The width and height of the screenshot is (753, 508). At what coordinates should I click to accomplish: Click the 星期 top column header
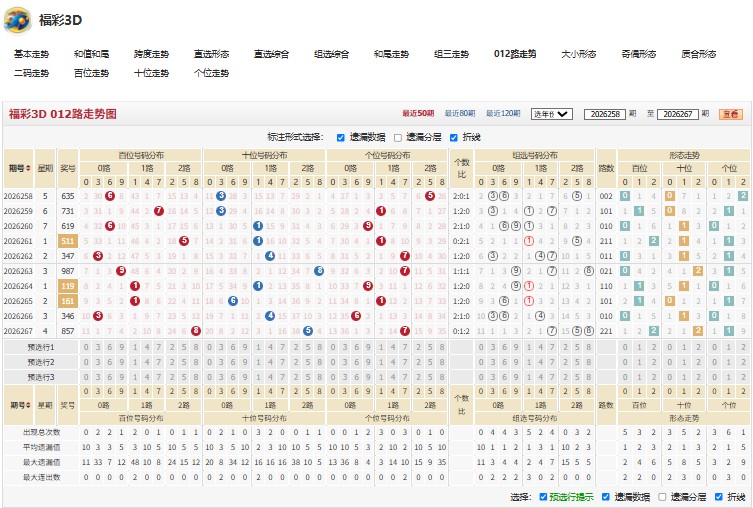pos(45,169)
